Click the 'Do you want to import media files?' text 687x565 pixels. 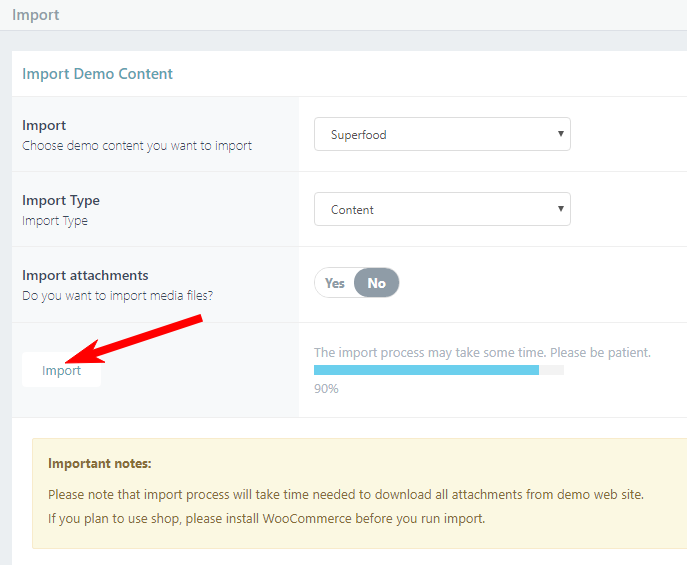coord(117,296)
